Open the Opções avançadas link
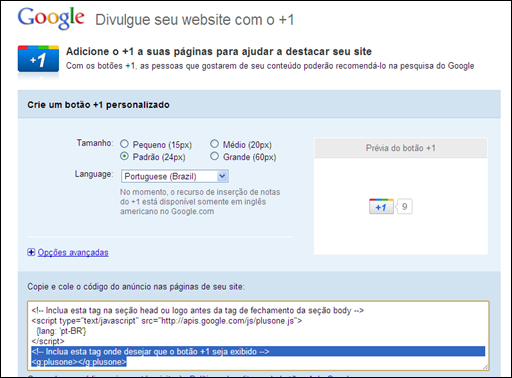This screenshot has width=512, height=378. point(73,252)
